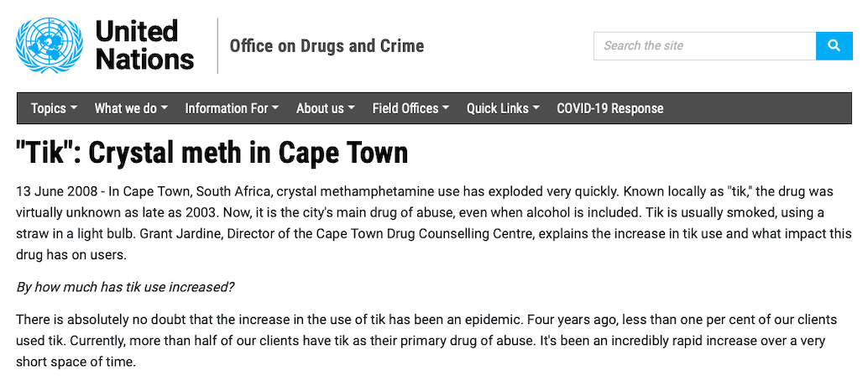This screenshot has height=386, width=868.
Task: Open the About us menu
Action: pos(320,108)
